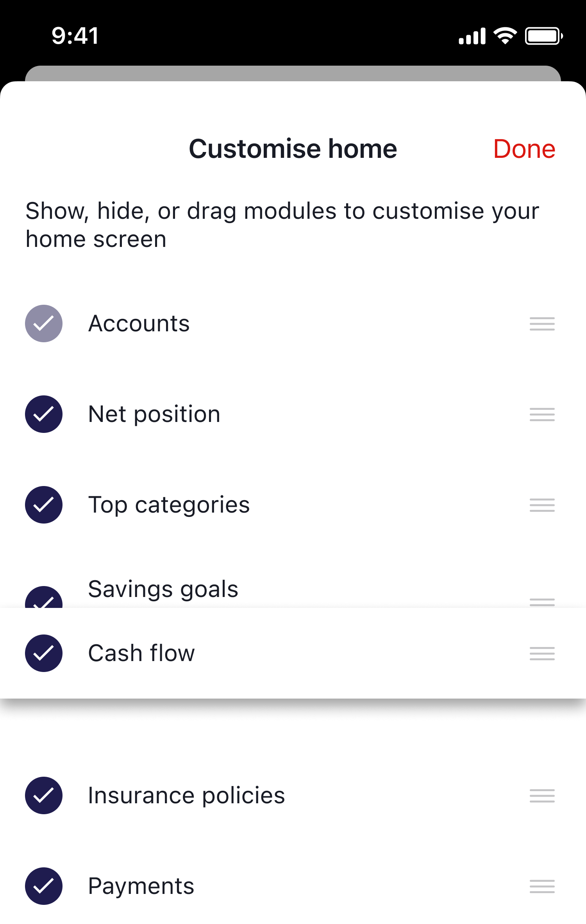The width and height of the screenshot is (586, 924).
Task: Tap the Top categories drag handle
Action: (542, 505)
